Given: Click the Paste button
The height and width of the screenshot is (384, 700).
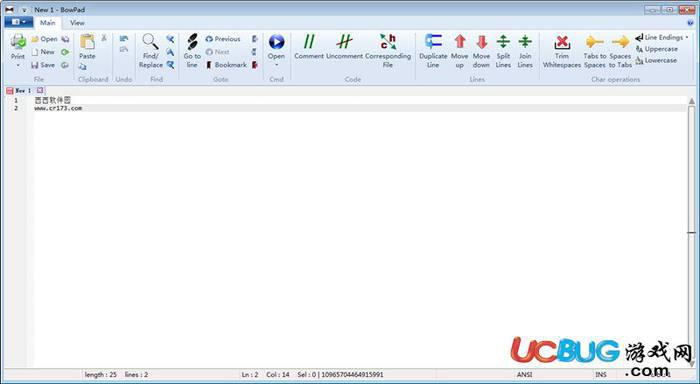Looking at the screenshot, I should pos(87,47).
